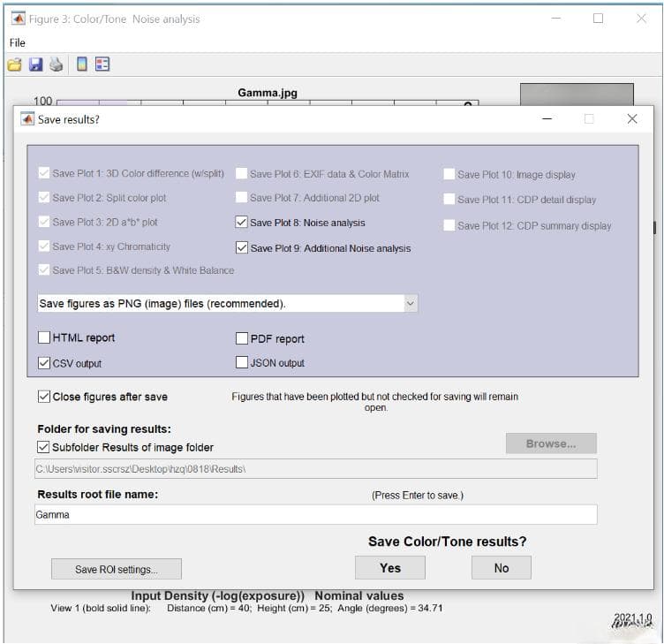
Task: Open the Save figures as PNG dropdown
Action: [x=228, y=303]
